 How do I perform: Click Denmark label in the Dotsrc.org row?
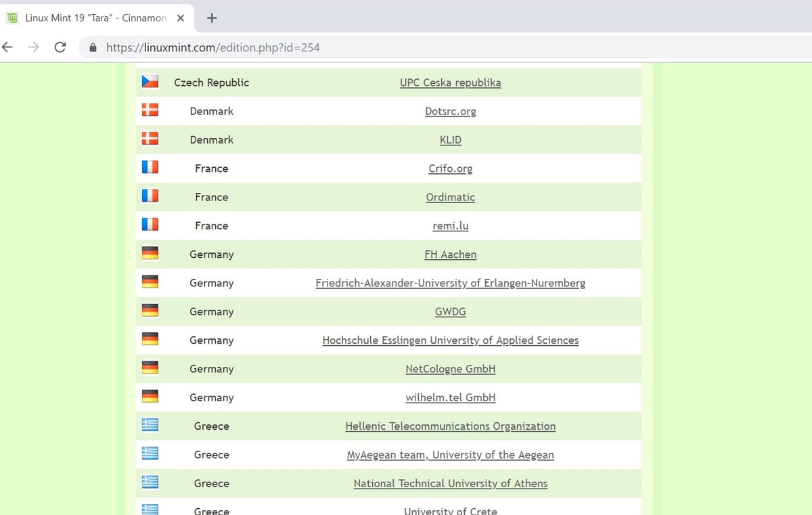click(x=212, y=111)
